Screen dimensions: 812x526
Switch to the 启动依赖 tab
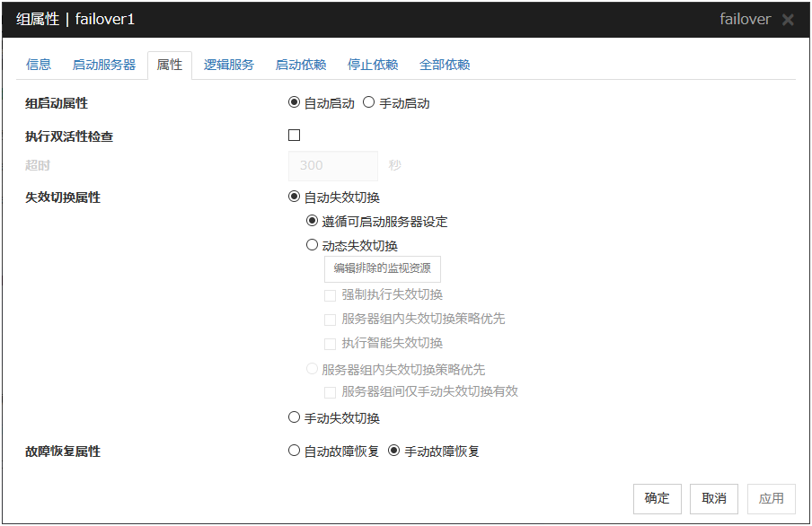(300, 65)
